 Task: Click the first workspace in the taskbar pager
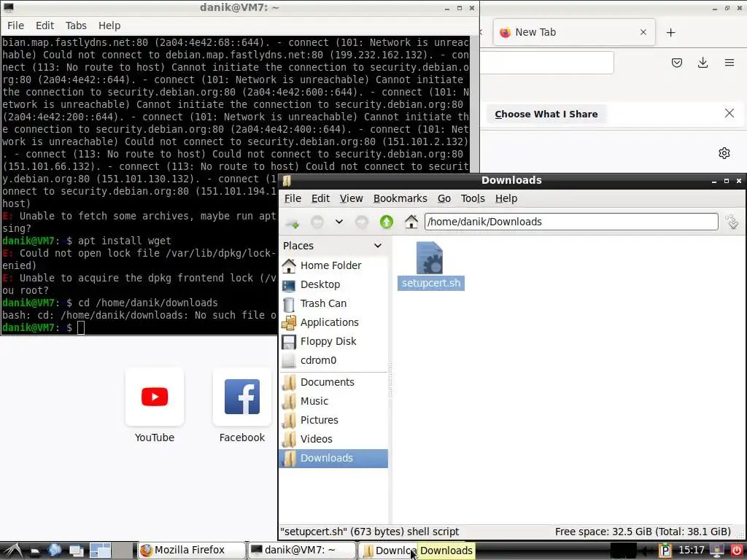coord(101,551)
